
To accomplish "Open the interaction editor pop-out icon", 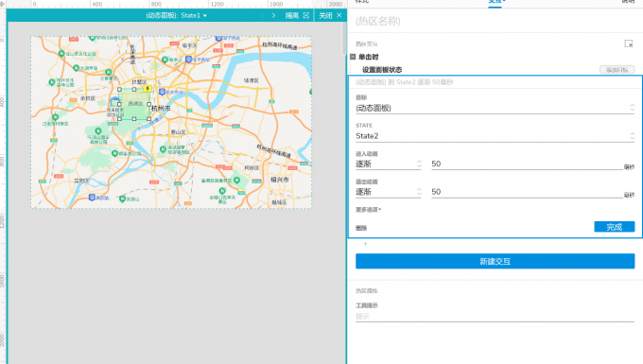I will coord(629,43).
